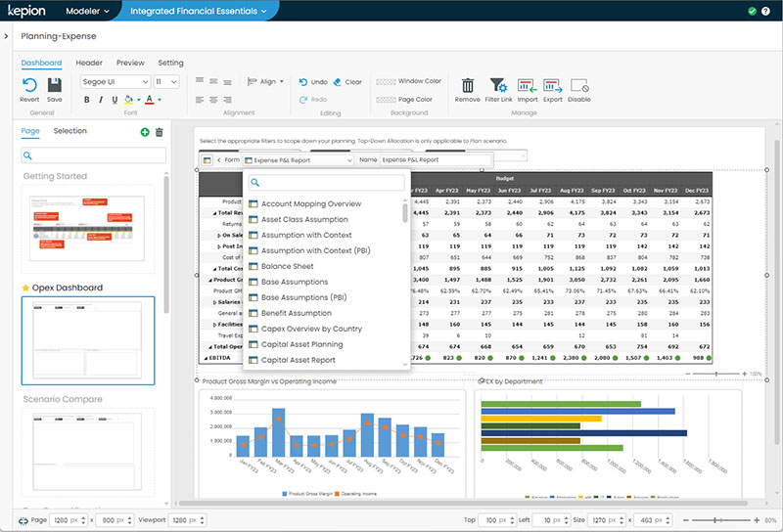
Task: Open the Form Expense P&L Report dropdown
Action: pyautogui.click(x=299, y=160)
